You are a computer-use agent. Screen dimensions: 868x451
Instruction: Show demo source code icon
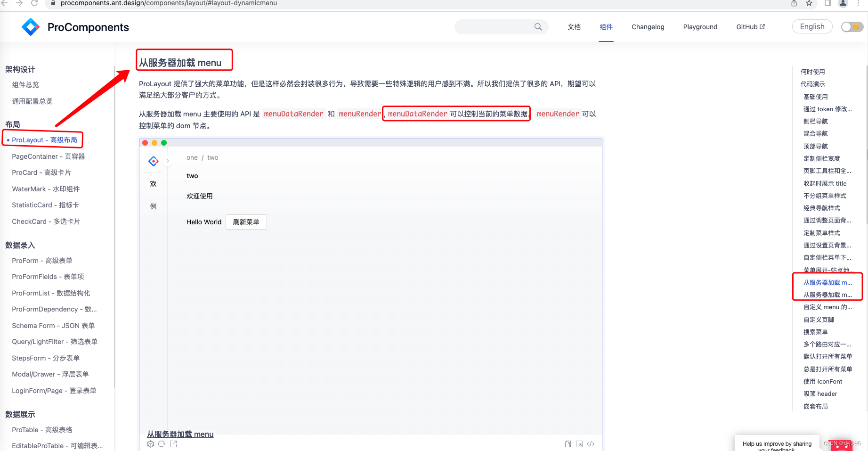tap(591, 444)
